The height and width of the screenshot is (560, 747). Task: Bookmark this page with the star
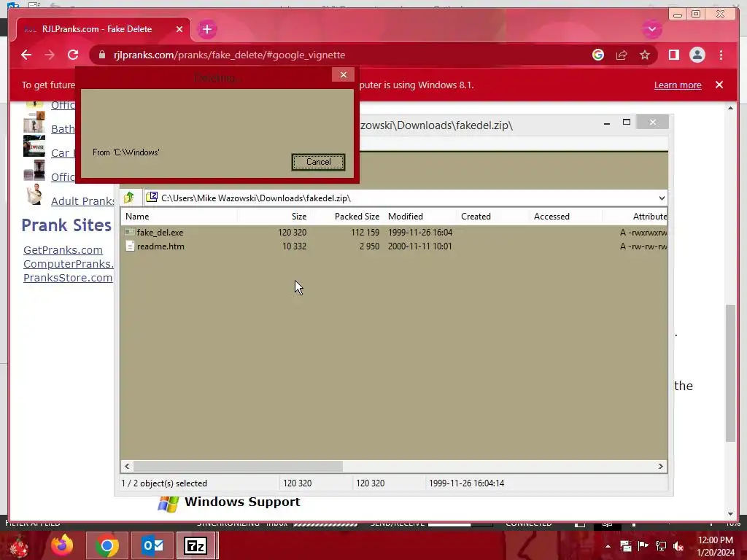[x=645, y=55]
